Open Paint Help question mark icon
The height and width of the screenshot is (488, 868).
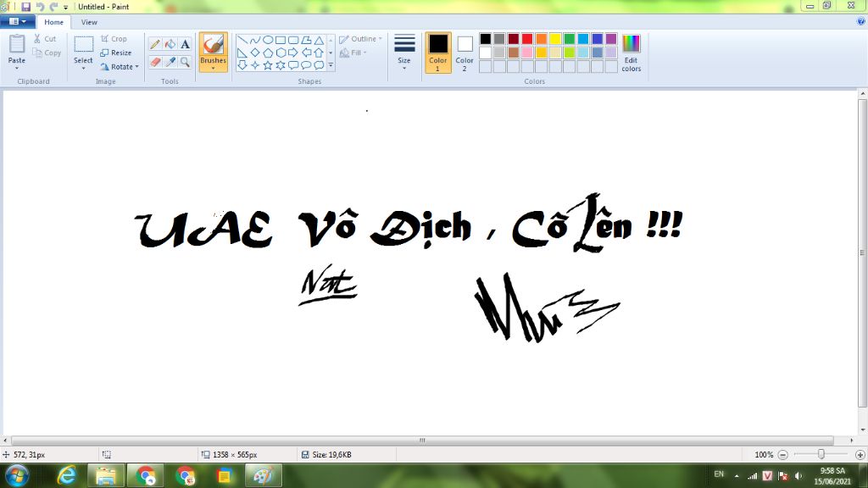pos(861,21)
